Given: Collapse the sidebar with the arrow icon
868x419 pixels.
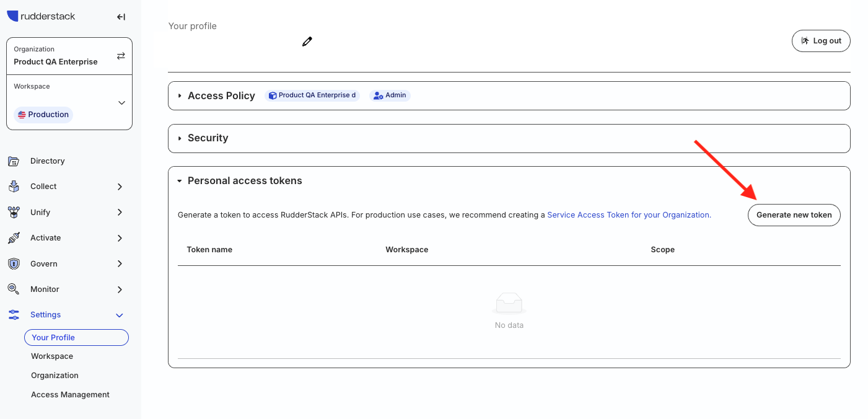Looking at the screenshot, I should pyautogui.click(x=121, y=17).
